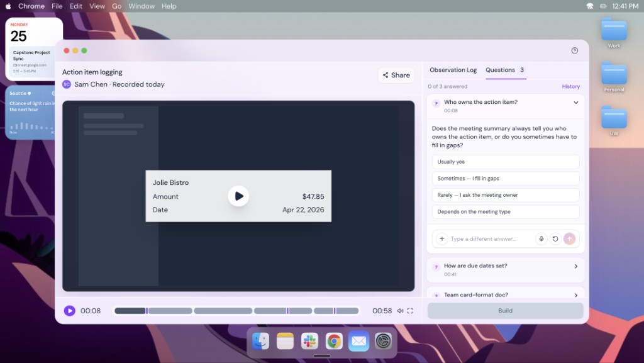Screen dimensions: 644x363
Task: Select the Work folder on the desktop
Action: 614,33
